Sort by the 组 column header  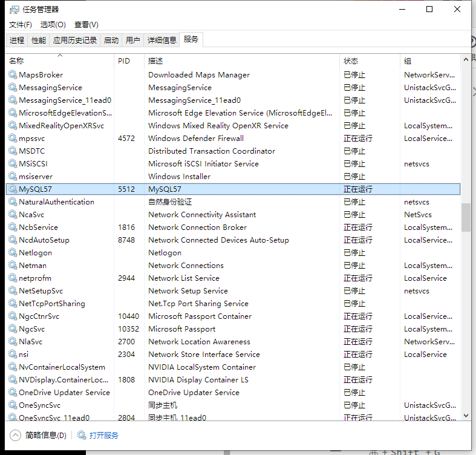click(430, 61)
